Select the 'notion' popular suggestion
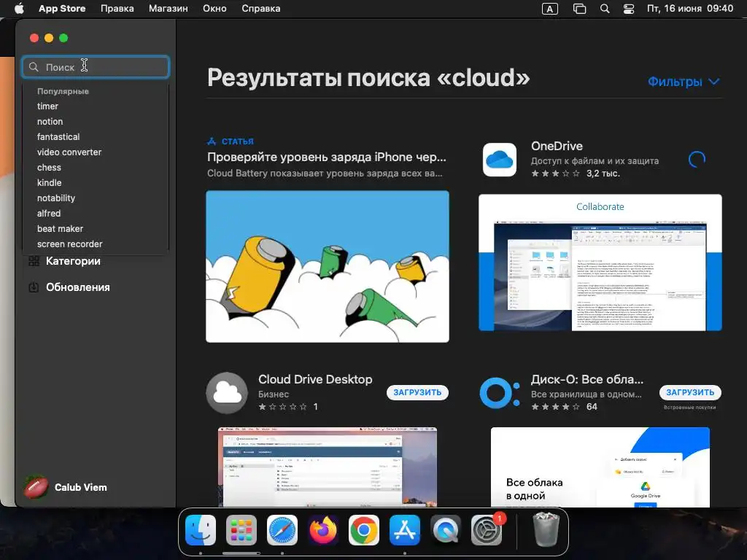This screenshot has width=747, height=560. tap(50, 122)
